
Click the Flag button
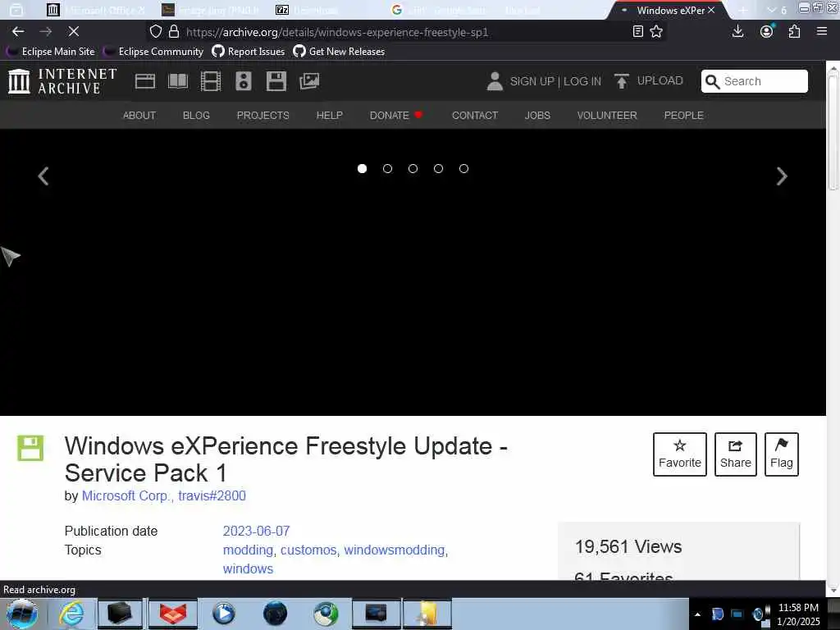coord(782,454)
